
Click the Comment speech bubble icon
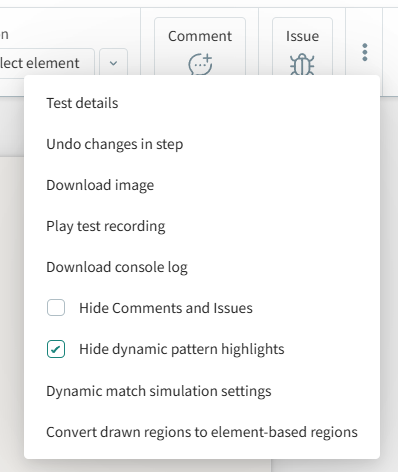click(200, 64)
